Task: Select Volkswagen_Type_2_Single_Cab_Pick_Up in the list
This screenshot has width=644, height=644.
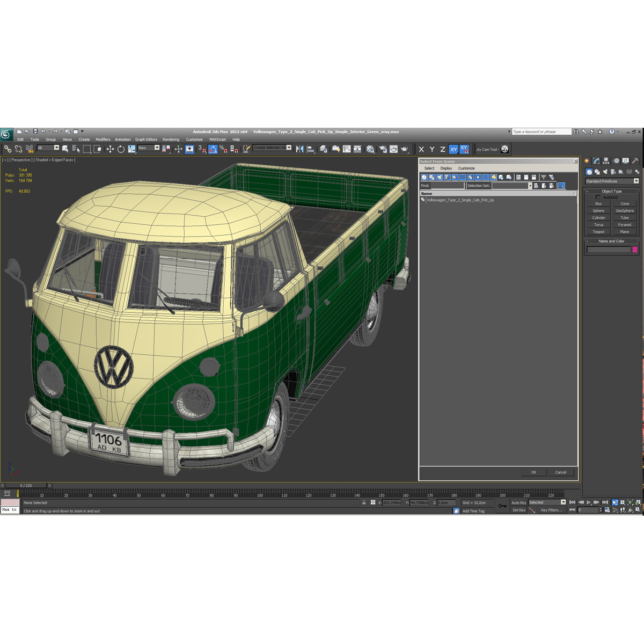Action: pos(460,200)
